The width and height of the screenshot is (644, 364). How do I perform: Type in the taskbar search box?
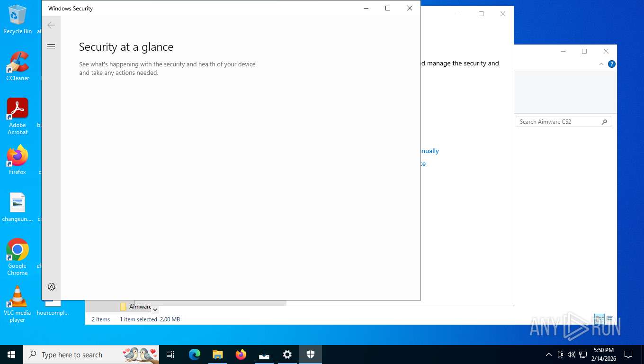pyautogui.click(x=91, y=355)
